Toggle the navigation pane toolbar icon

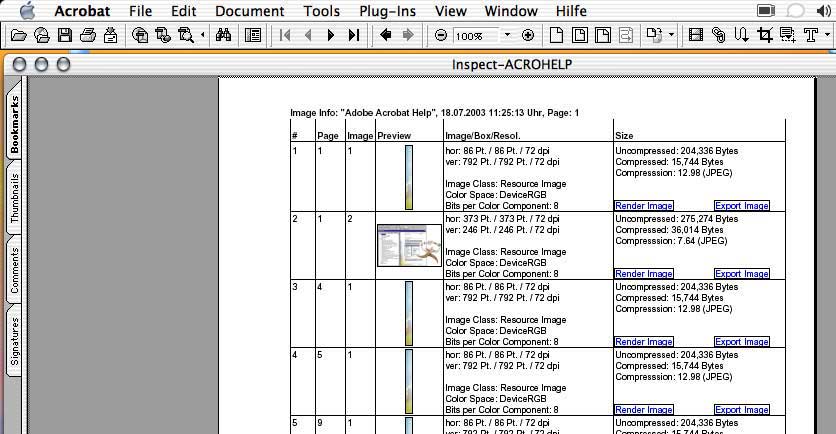click(x=252, y=35)
